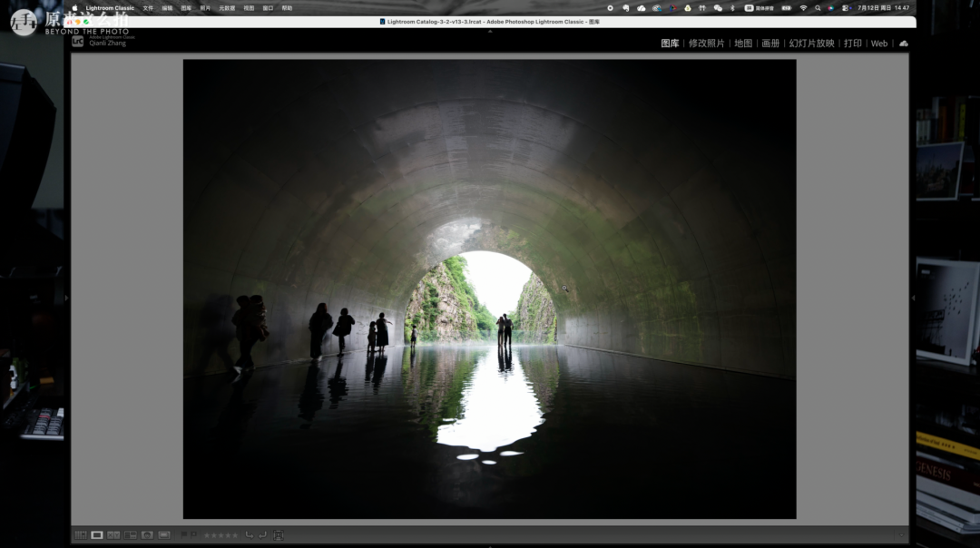Image resolution: width=980 pixels, height=548 pixels.
Task: Open the Lightroom Classic application menu
Action: click(x=110, y=8)
